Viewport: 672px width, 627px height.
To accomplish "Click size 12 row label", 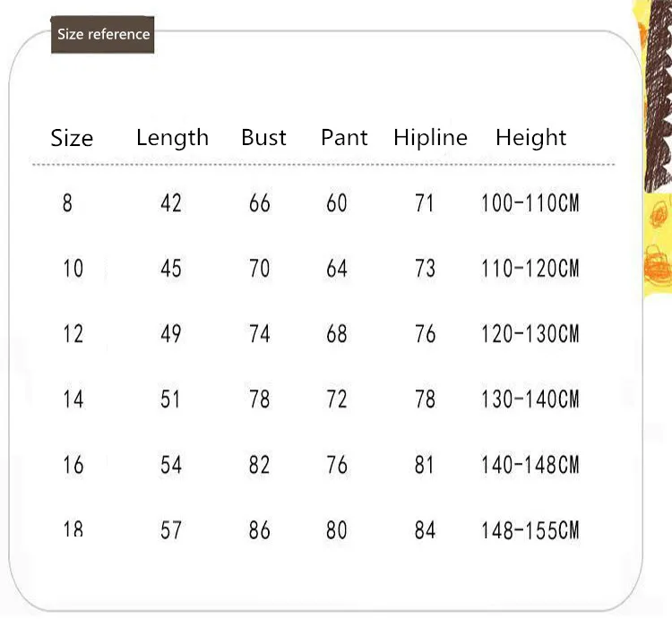I will pyautogui.click(x=73, y=334).
